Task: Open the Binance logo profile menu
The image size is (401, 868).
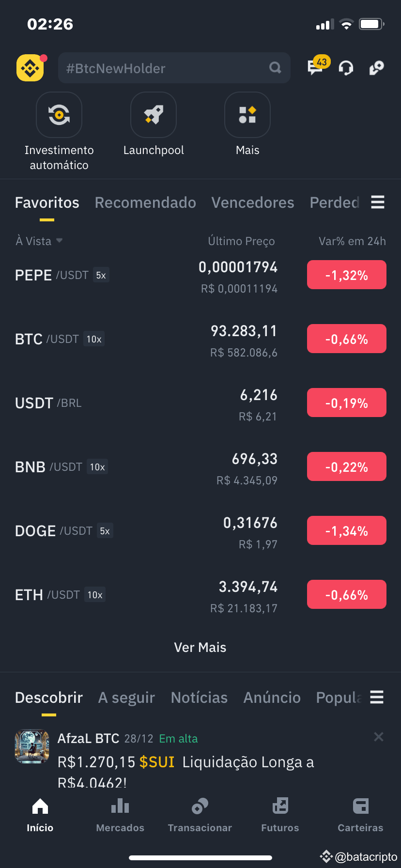Action: tap(30, 68)
